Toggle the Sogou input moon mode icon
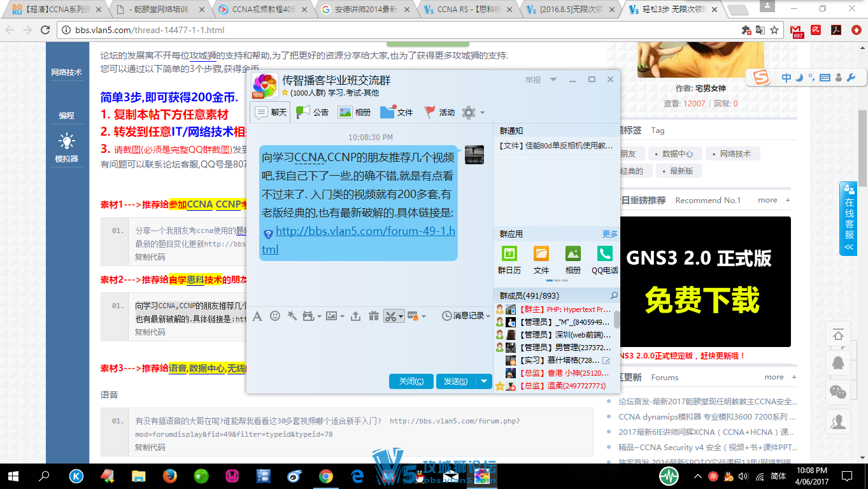 point(799,78)
